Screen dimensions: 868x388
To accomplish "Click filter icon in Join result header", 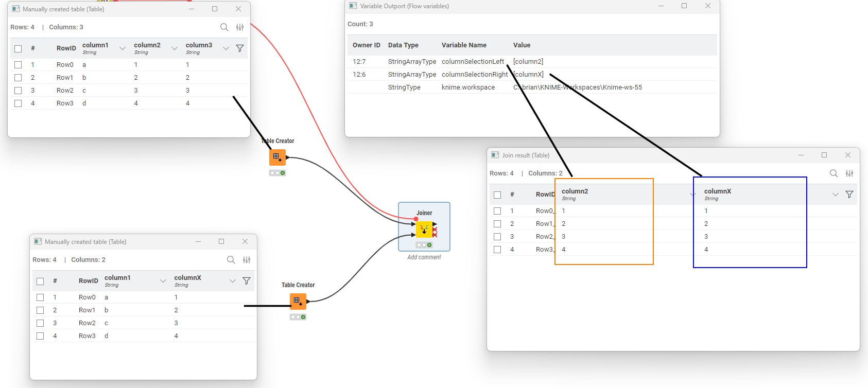I will click(x=849, y=195).
